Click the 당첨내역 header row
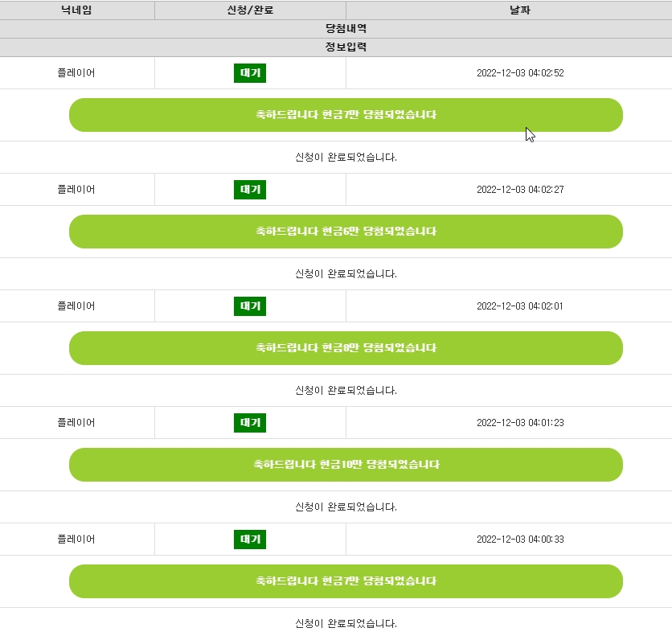The height and width of the screenshot is (636, 672). pyautogui.click(x=336, y=29)
